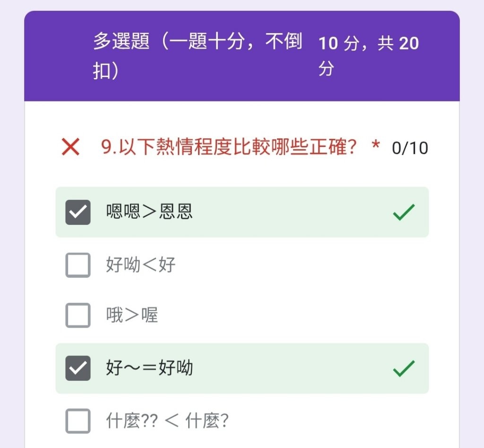Check the 哦＞喔 checkbox
Viewport: 484px width, 448px height.
(x=78, y=315)
